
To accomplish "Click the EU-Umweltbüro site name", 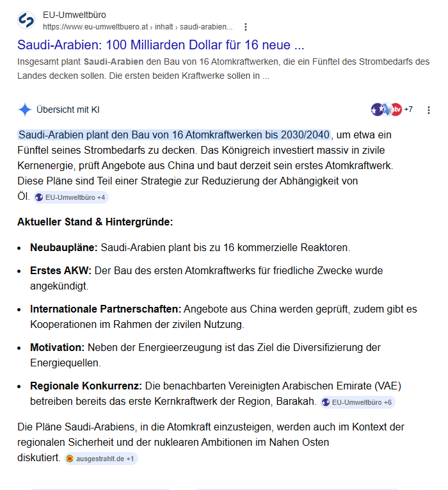I will point(74,15).
